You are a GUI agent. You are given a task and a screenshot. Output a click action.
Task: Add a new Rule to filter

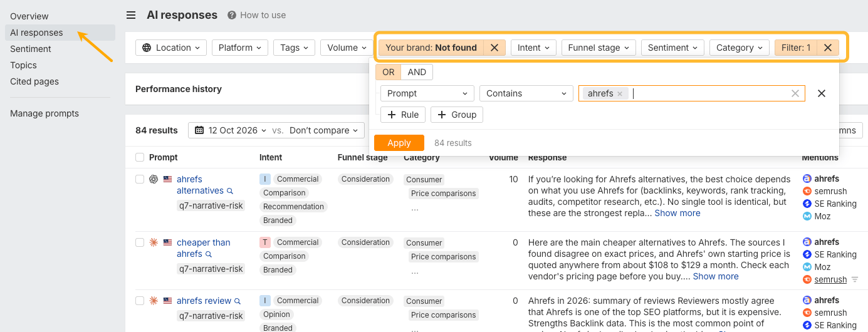click(403, 115)
